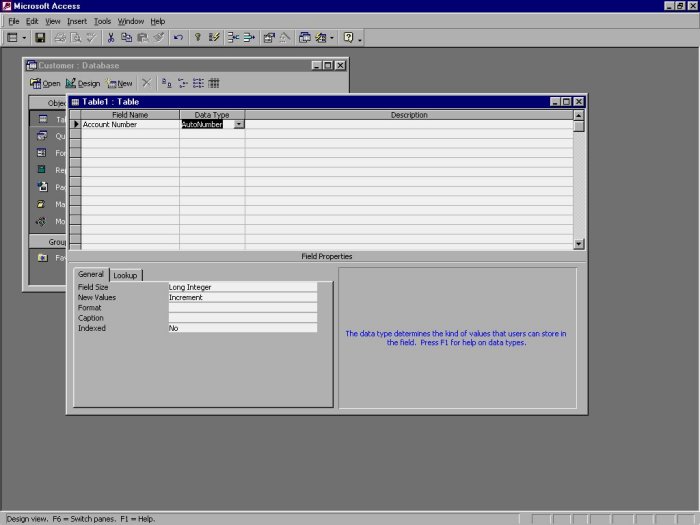
Task: Click the Insert Rows toolbar icon
Action: click(x=232, y=37)
